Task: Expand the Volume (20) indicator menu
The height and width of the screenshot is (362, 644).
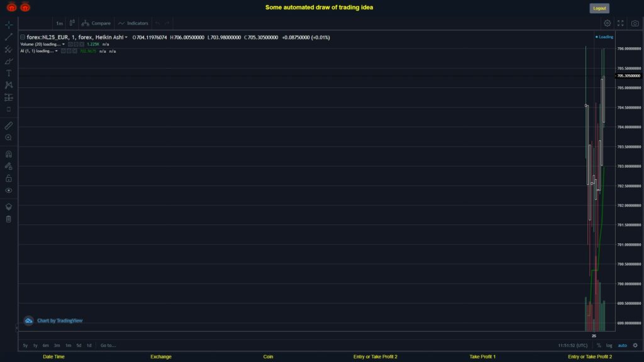Action: click(64, 45)
